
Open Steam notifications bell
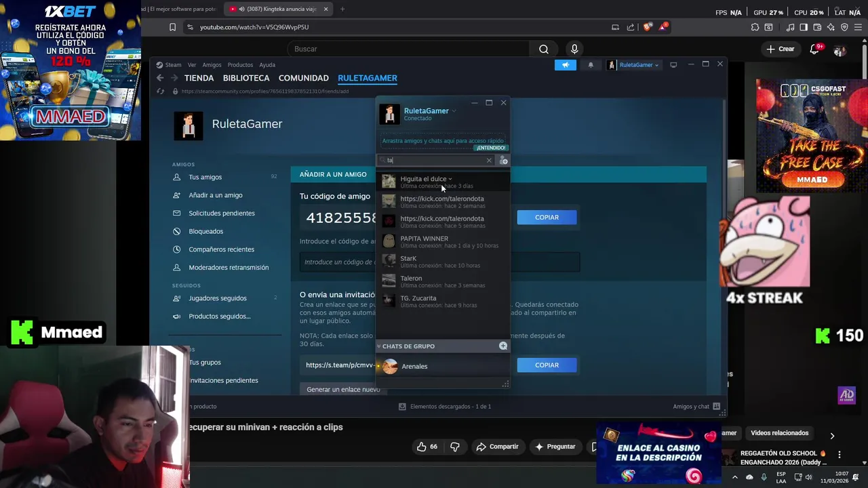[x=591, y=65]
